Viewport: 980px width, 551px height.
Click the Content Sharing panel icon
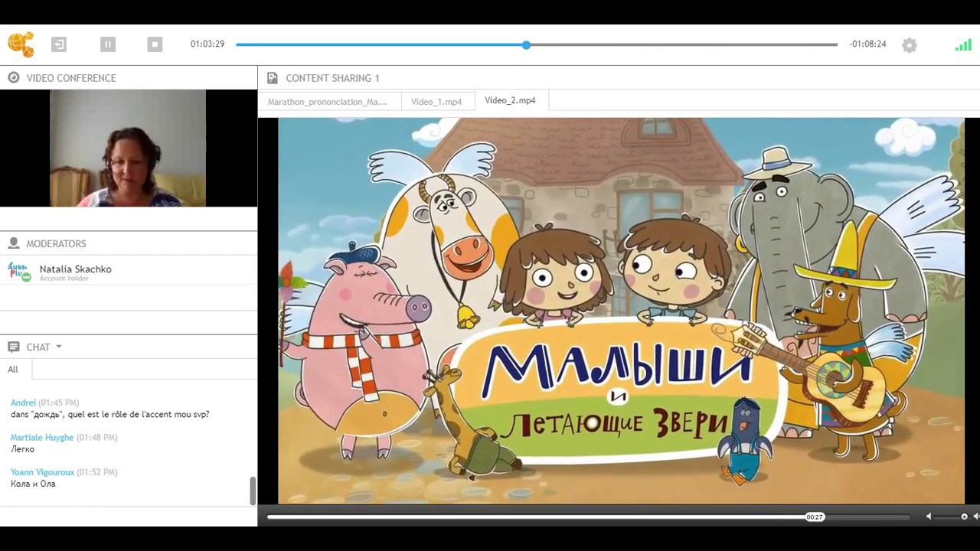(x=272, y=77)
